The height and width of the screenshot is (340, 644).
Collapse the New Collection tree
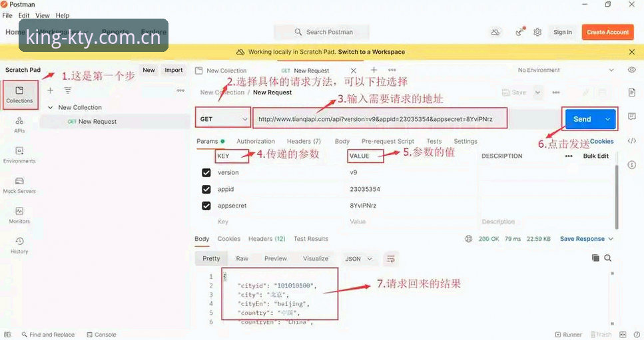51,107
